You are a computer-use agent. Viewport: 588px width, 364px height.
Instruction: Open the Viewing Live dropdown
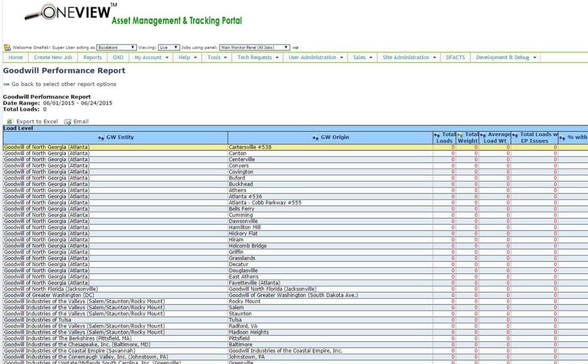point(169,47)
